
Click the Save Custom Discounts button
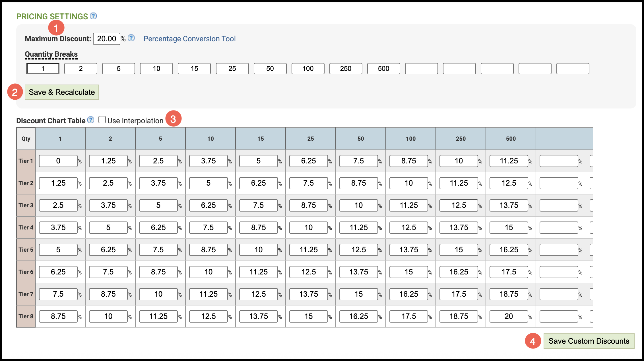589,341
